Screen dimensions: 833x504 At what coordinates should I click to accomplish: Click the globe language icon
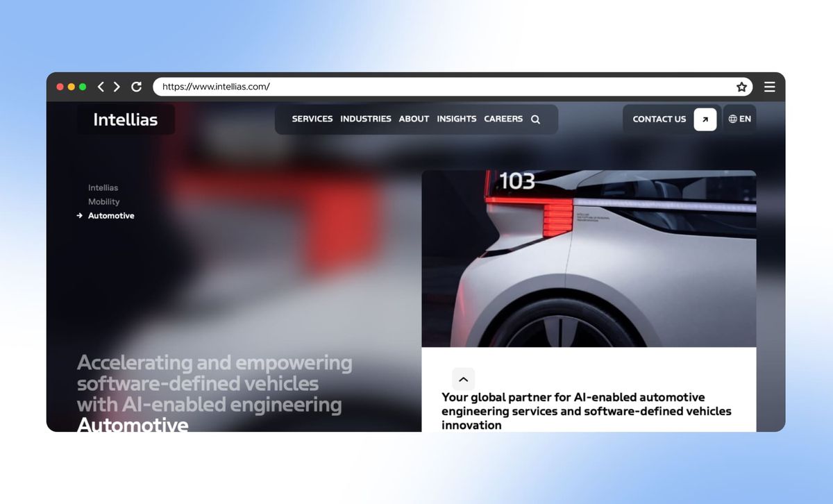(732, 119)
